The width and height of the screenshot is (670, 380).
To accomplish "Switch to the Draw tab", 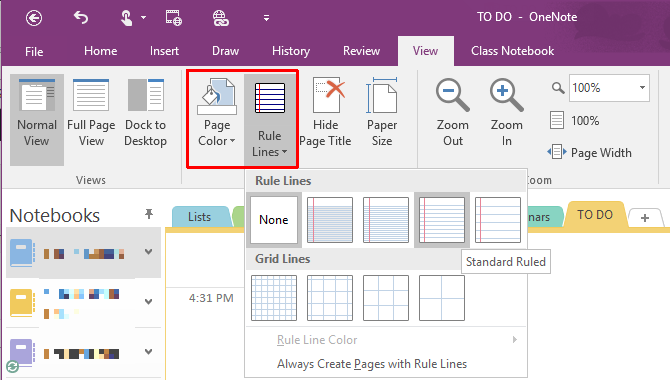I will 225,51.
